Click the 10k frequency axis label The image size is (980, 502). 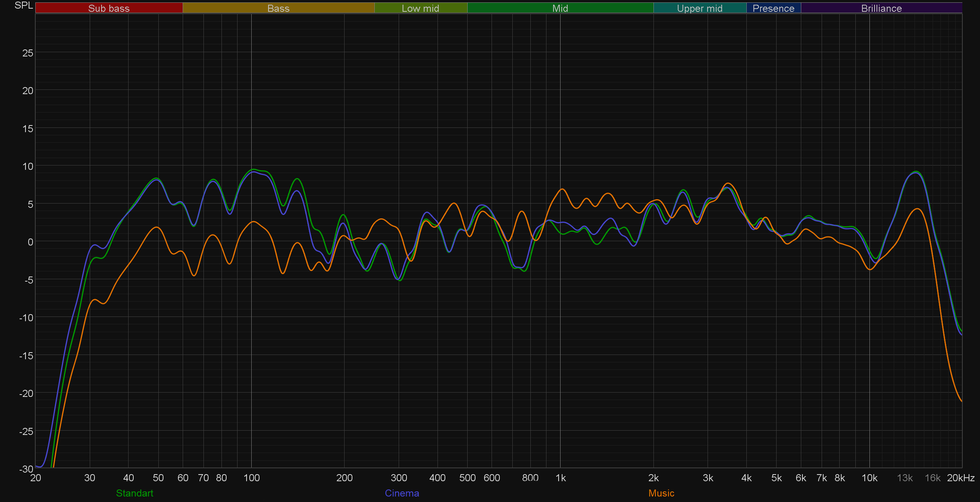(869, 478)
